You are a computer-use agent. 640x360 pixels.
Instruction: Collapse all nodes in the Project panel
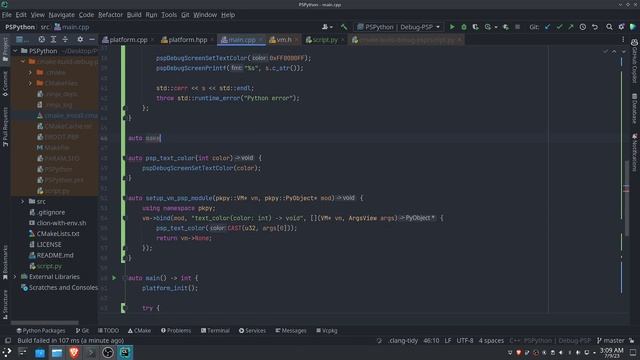pos(65,40)
